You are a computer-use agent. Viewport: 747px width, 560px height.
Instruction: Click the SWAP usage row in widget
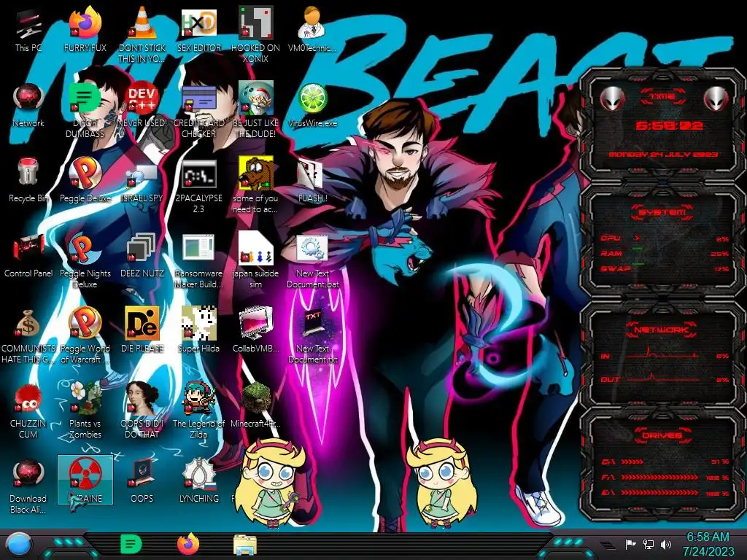(665, 268)
